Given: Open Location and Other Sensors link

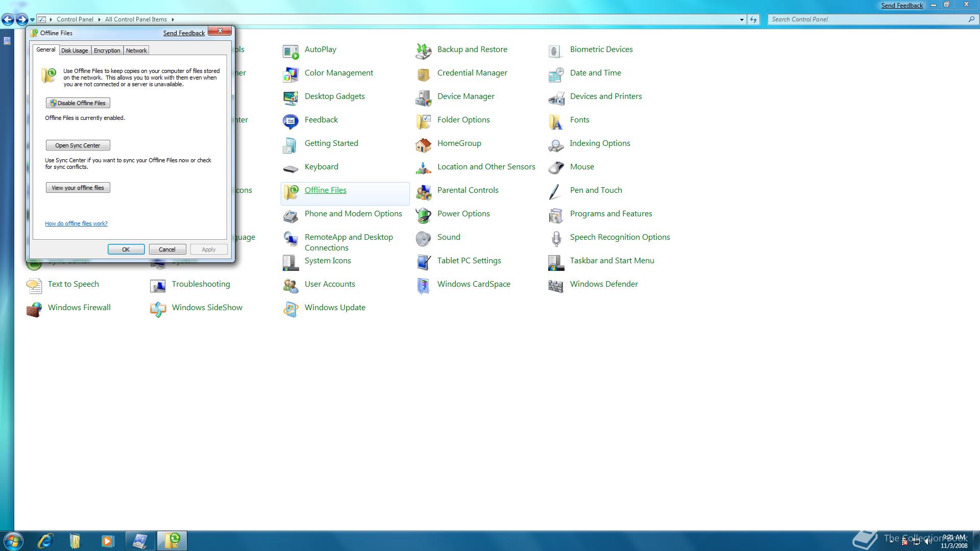Looking at the screenshot, I should click(x=486, y=167).
